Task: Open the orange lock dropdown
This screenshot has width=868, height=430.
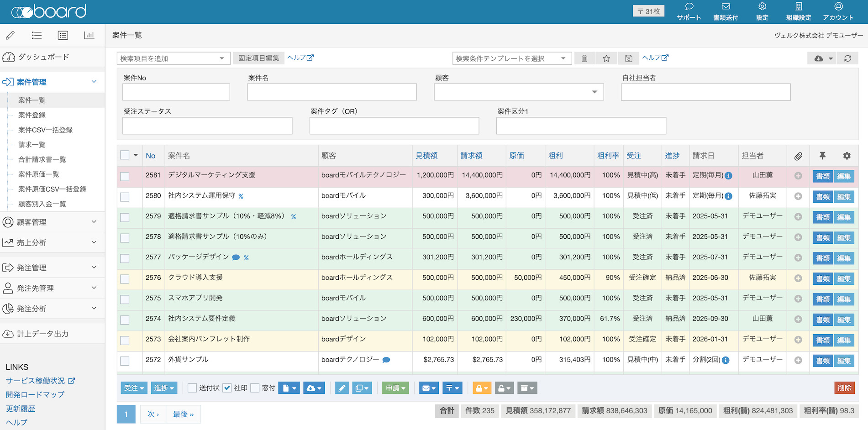Action: coord(482,388)
